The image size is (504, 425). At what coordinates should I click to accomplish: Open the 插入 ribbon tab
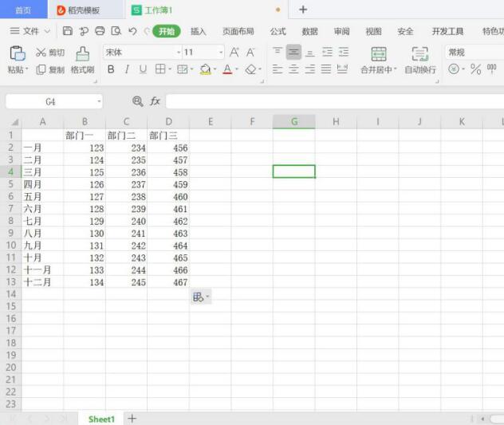pyautogui.click(x=199, y=31)
